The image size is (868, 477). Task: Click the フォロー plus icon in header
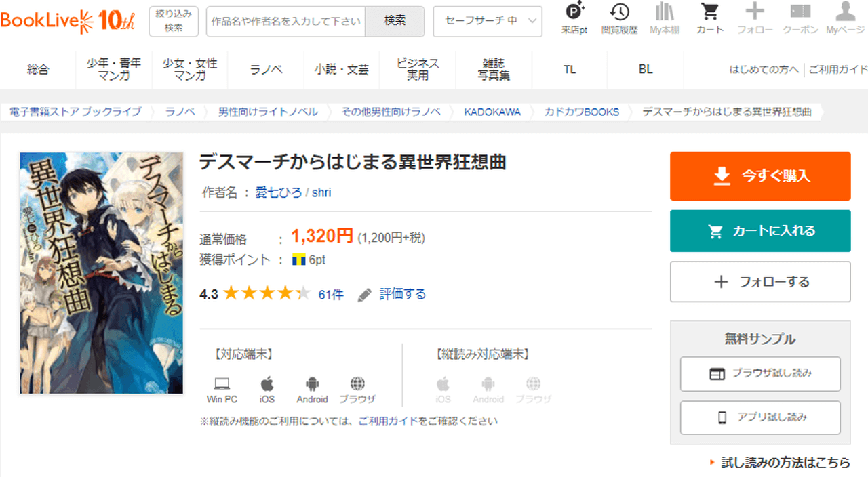pyautogui.click(x=755, y=18)
